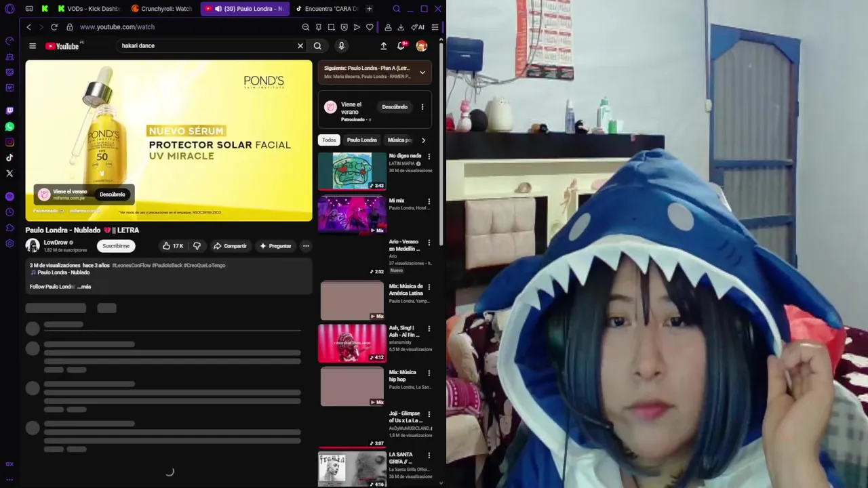Open Twitch from the browser sidebar
This screenshot has width=868, height=488.
pyautogui.click(x=9, y=110)
